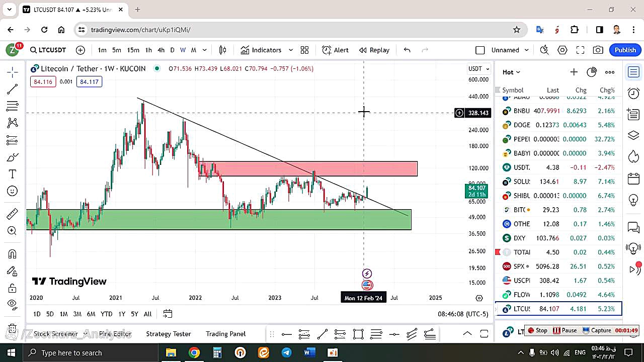Toggle the layout setup square

(x=480, y=50)
